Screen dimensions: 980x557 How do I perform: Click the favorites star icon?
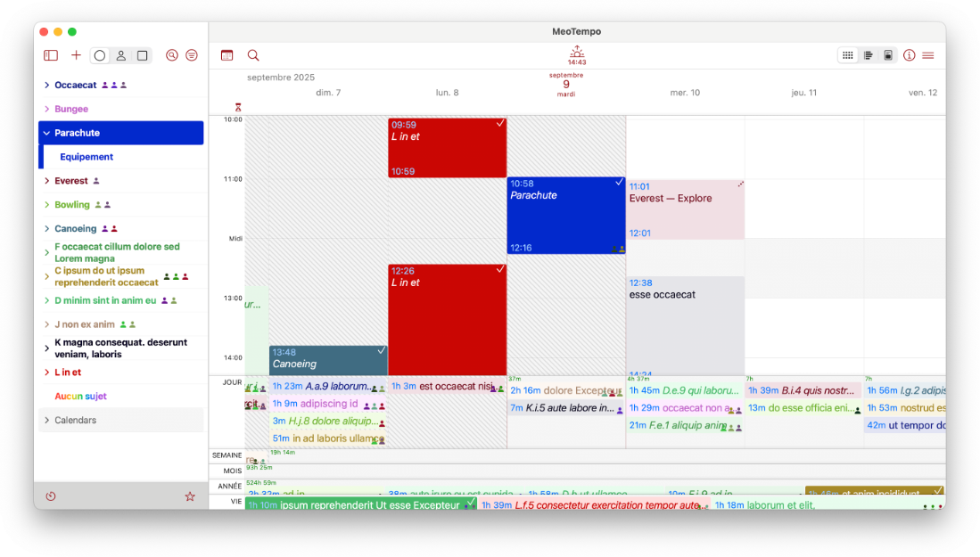(x=190, y=496)
